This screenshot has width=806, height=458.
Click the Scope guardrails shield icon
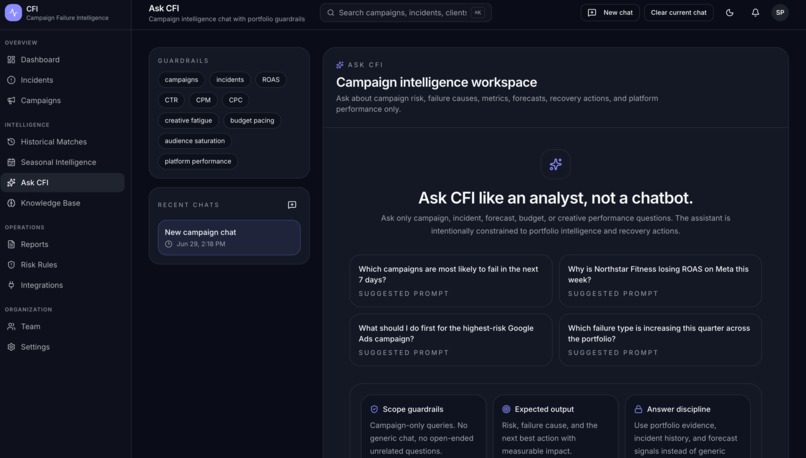374,409
